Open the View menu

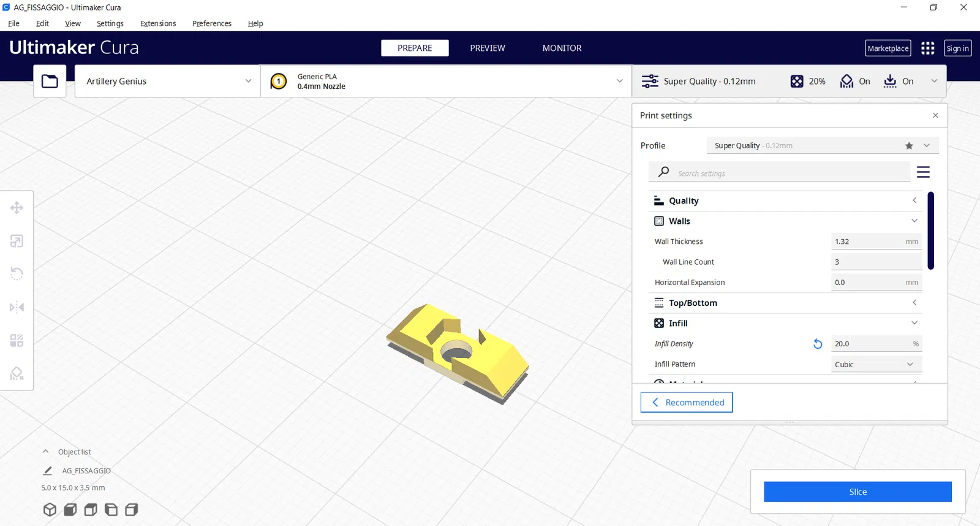pyautogui.click(x=73, y=23)
